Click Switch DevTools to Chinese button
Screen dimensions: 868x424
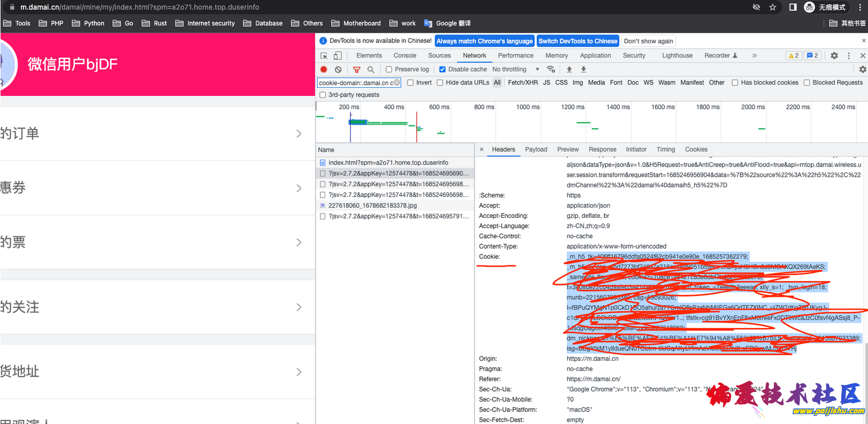[x=578, y=41]
